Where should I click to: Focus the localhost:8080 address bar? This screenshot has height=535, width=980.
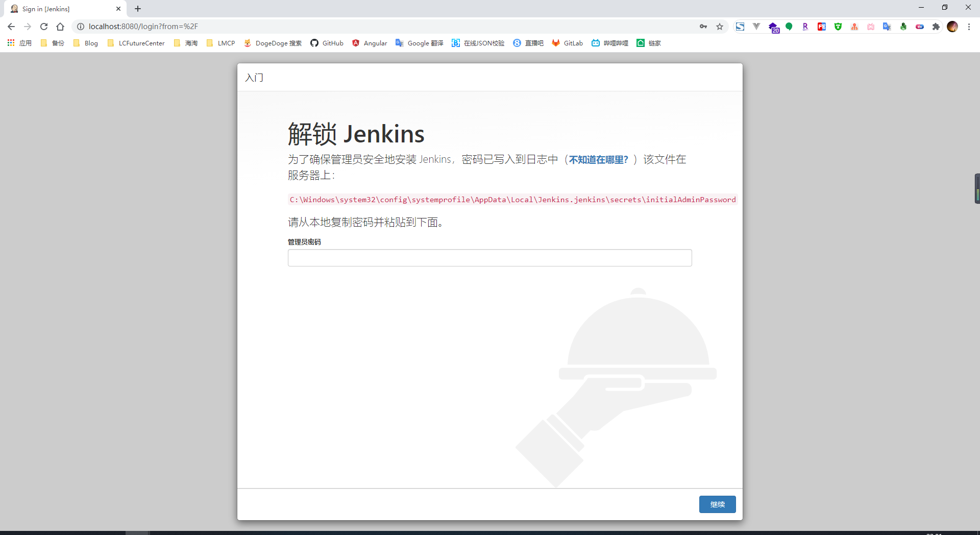[388, 27]
